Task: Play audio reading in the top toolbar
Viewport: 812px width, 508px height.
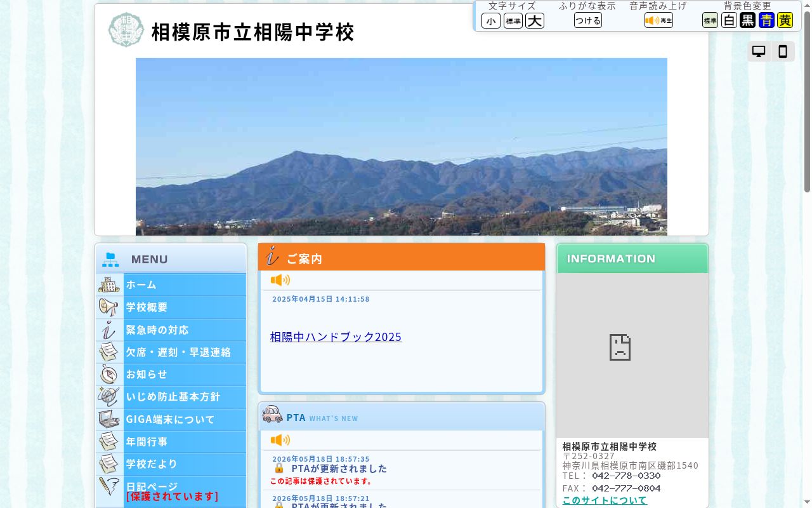Action: pos(658,20)
